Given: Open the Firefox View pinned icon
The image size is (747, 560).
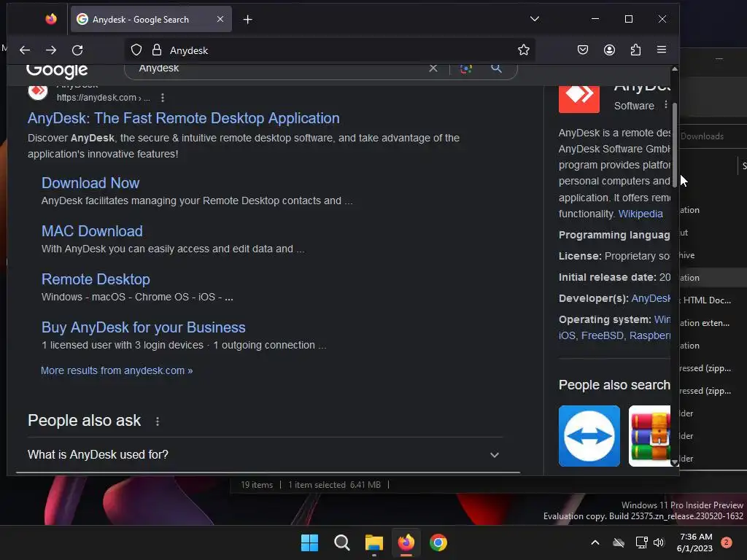Looking at the screenshot, I should tap(51, 19).
